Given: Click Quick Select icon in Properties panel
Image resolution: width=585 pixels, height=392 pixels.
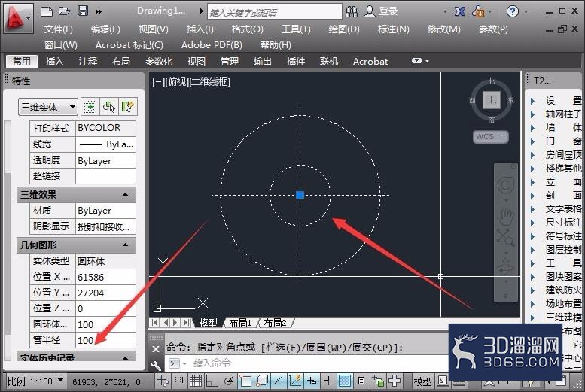Looking at the screenshot, I should coord(127,107).
